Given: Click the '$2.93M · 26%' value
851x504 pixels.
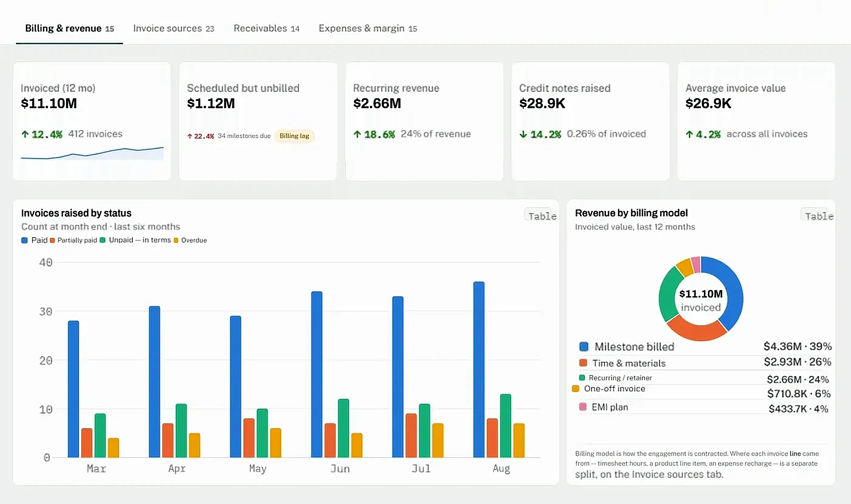Looking at the screenshot, I should coord(798,362).
